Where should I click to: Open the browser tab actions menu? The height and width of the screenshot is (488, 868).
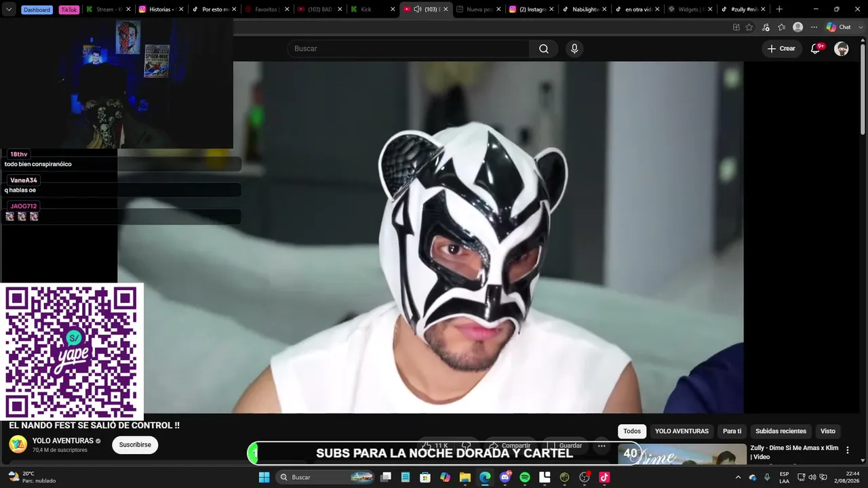pos(9,9)
